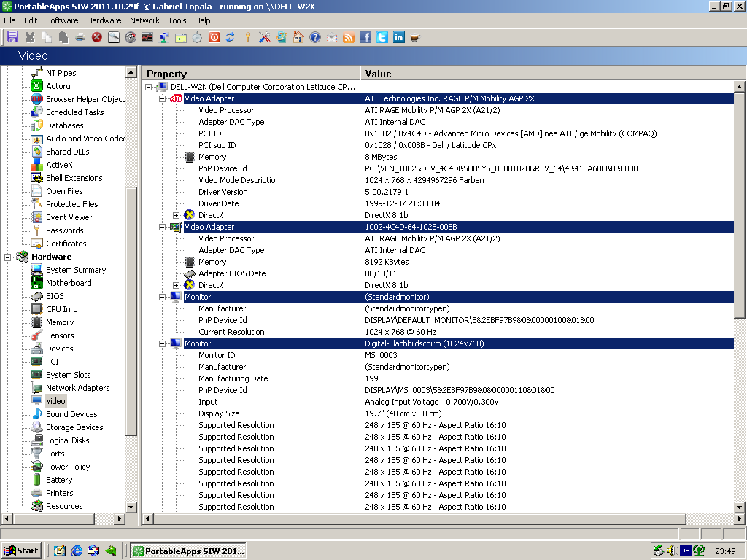Open the Tools menu

click(177, 20)
